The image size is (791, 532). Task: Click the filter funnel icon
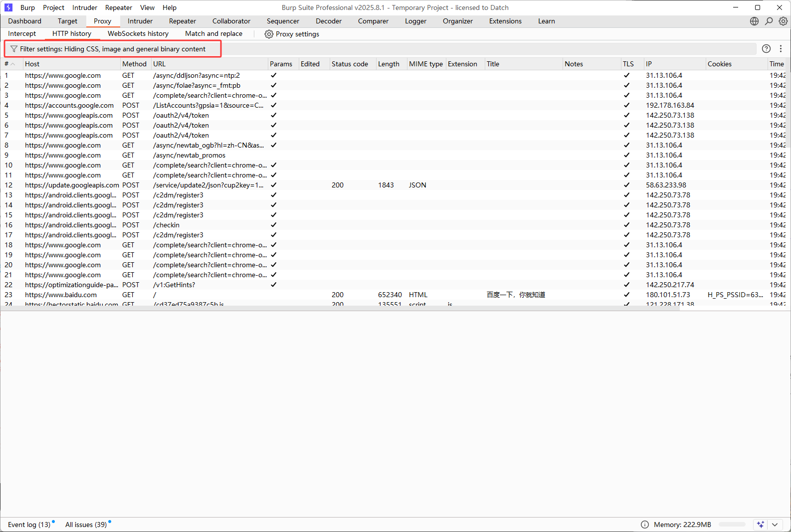click(14, 49)
